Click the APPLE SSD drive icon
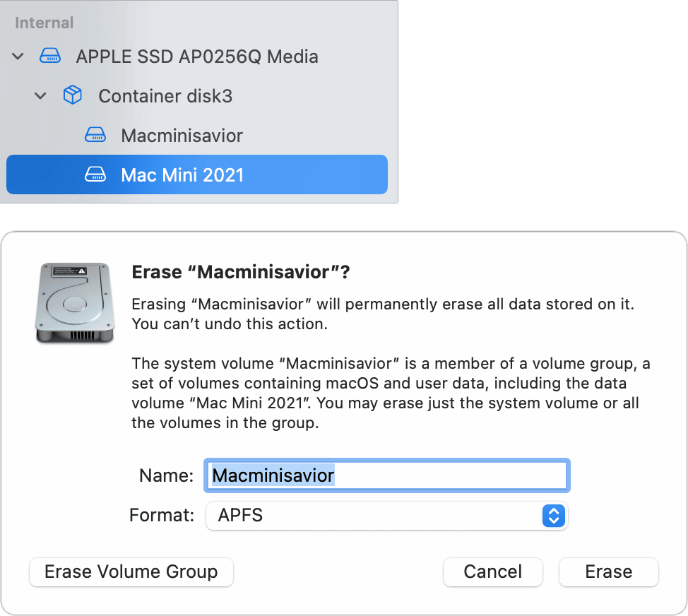Screen dimensions: 688x616 click(x=49, y=57)
